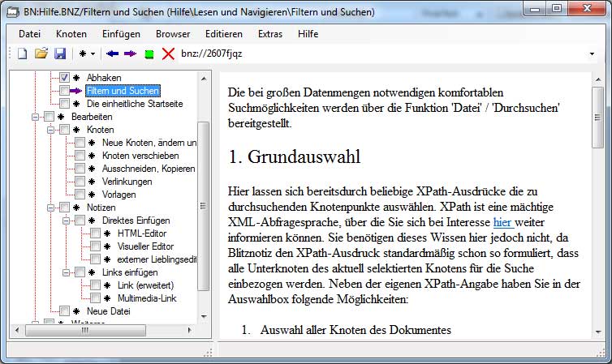Click the asterisk icon beside Link (erweitert)
This screenshot has height=364, width=612.
107,285
